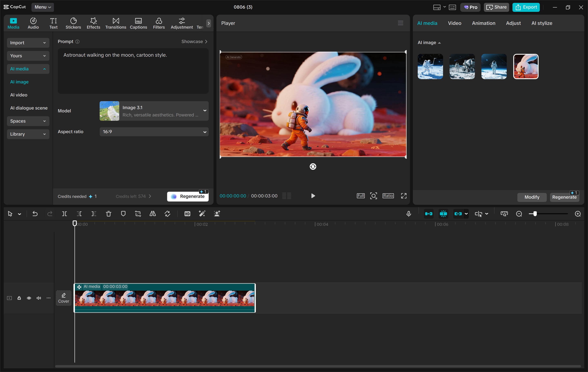The image size is (588, 372).
Task: Open the Adjustment panel
Action: (182, 23)
